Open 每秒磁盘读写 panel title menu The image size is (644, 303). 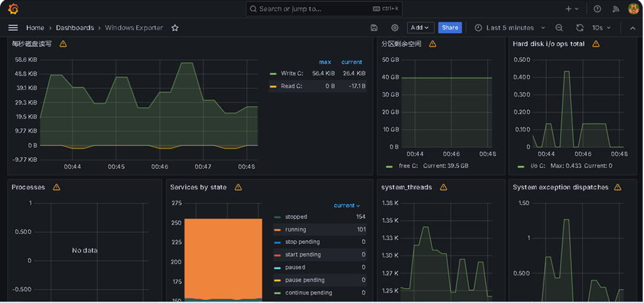click(x=32, y=43)
